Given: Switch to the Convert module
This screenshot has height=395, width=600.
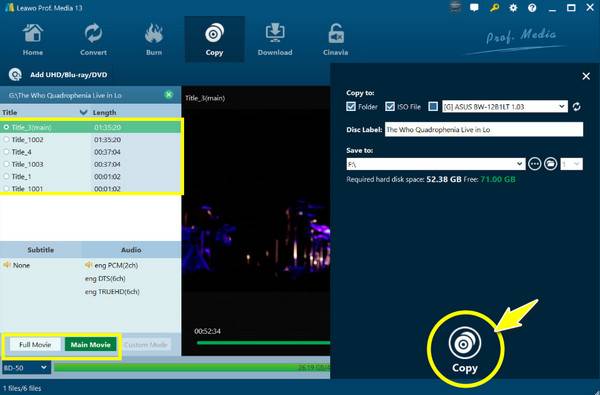Looking at the screenshot, I should (x=93, y=40).
